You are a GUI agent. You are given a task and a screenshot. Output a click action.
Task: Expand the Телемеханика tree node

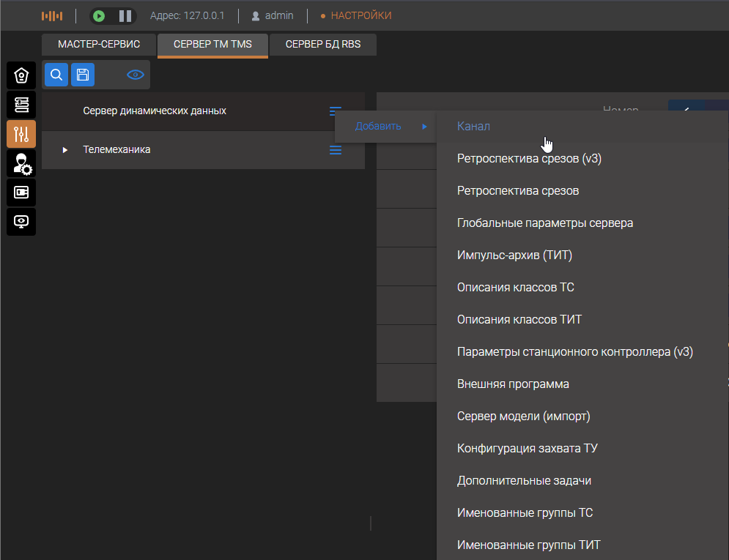pyautogui.click(x=65, y=150)
